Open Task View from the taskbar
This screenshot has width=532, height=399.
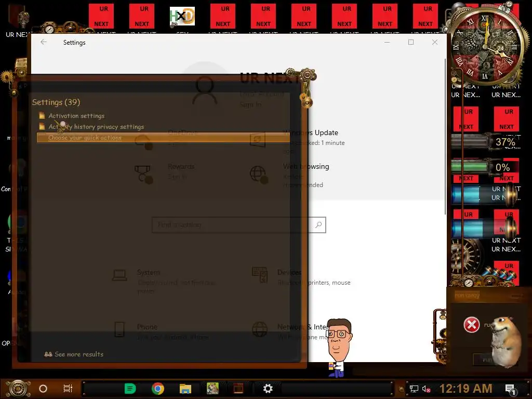(68, 389)
